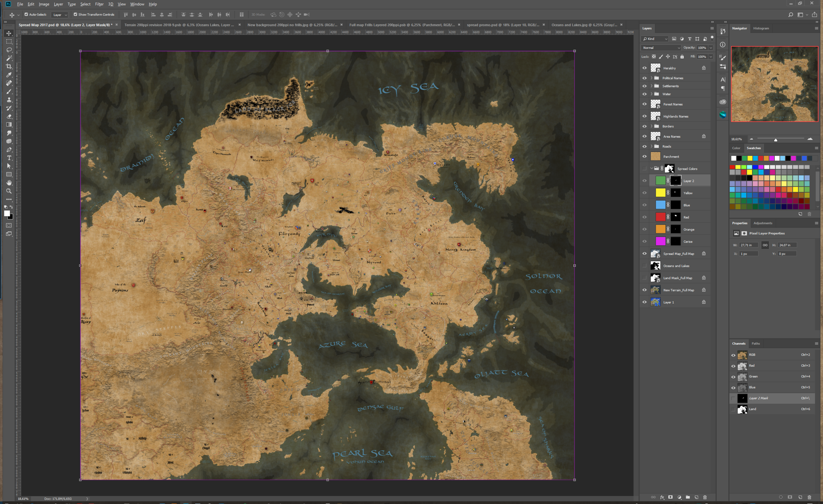Select the Hand tool

click(x=9, y=183)
